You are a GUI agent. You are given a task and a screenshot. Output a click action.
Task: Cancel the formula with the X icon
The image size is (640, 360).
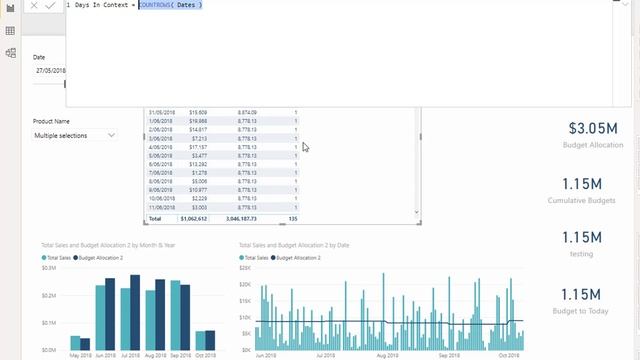pos(34,5)
